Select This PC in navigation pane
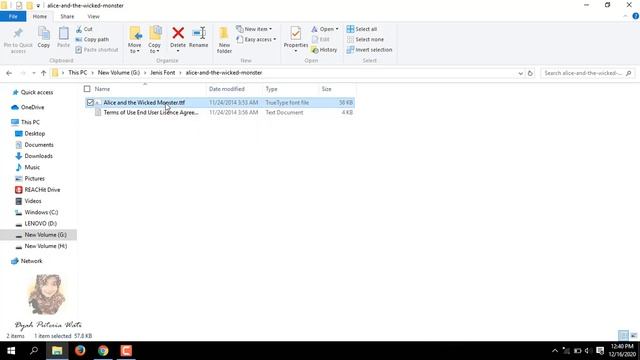The height and width of the screenshot is (360, 640). click(x=30, y=122)
